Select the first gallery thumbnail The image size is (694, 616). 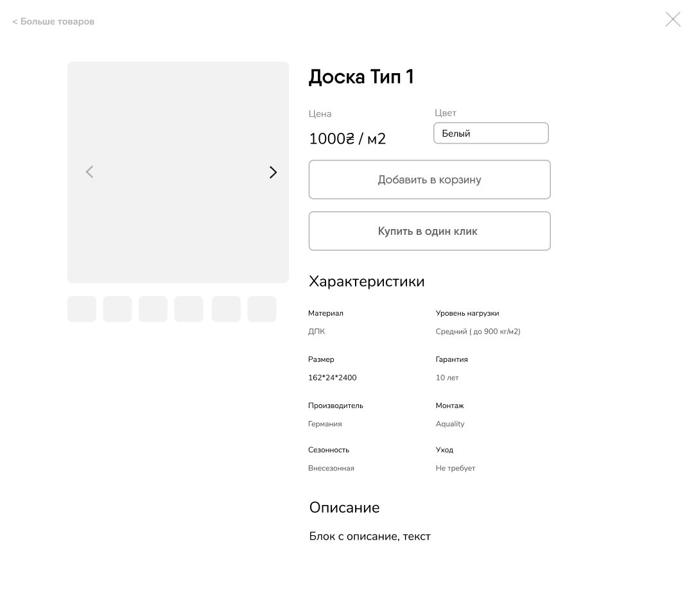82,309
